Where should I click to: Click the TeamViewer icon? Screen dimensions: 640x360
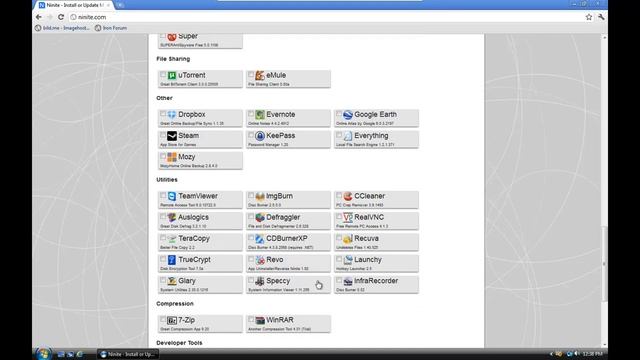pyautogui.click(x=172, y=196)
